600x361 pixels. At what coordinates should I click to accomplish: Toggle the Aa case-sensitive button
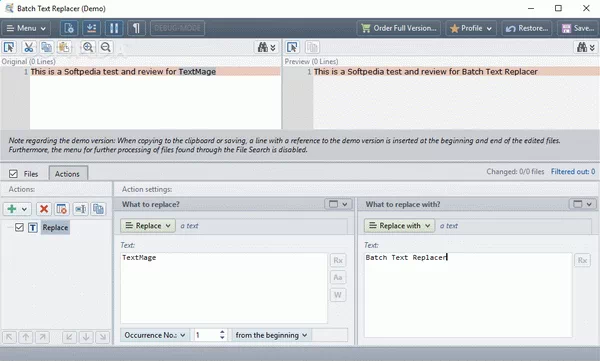pyautogui.click(x=338, y=277)
